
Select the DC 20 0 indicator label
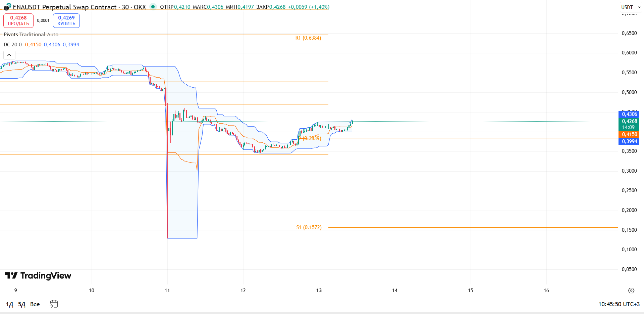pos(13,45)
